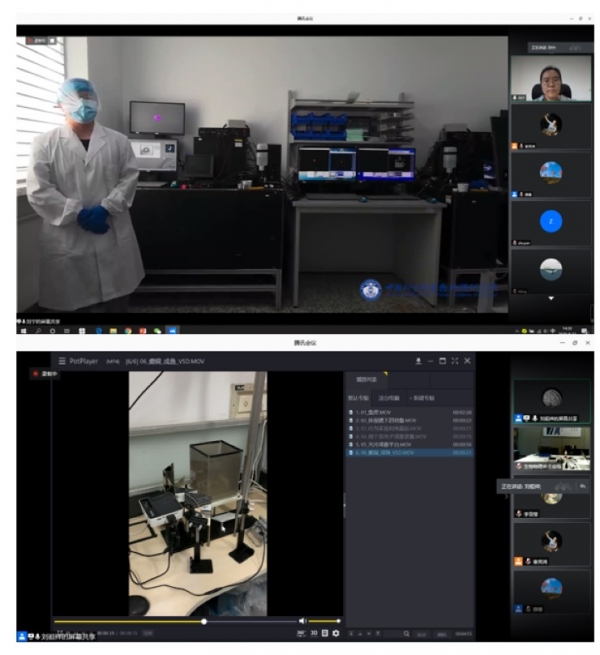Viewport: 600px width, 655px height.
Task: Click PotPlayer pin-on-top icon
Action: click(x=418, y=361)
